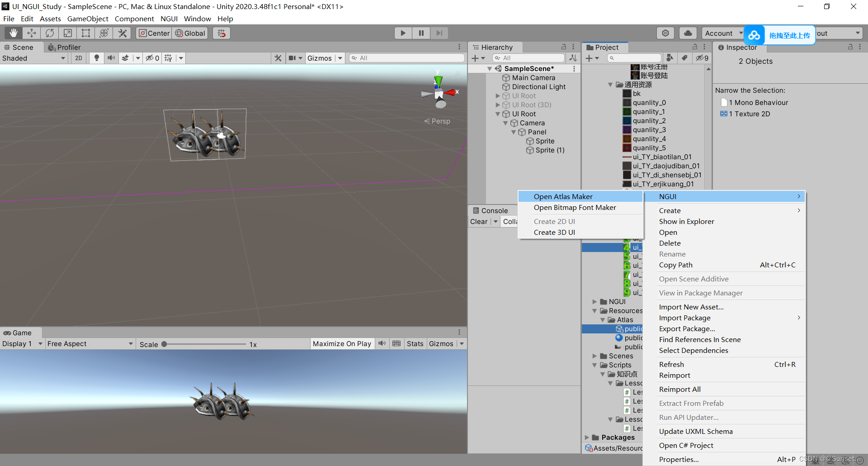Select Sprite (1) in Hierarchy
The height and width of the screenshot is (466, 868).
point(550,150)
